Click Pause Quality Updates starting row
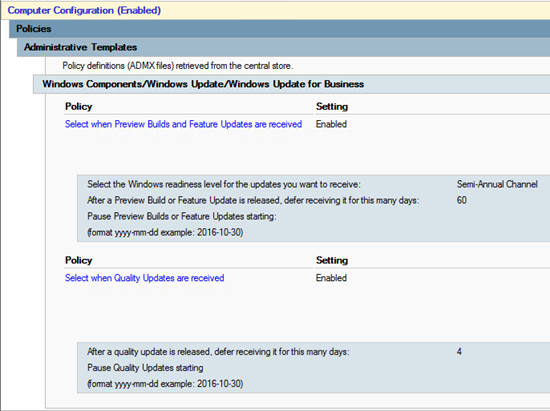 pyautogui.click(x=145, y=368)
